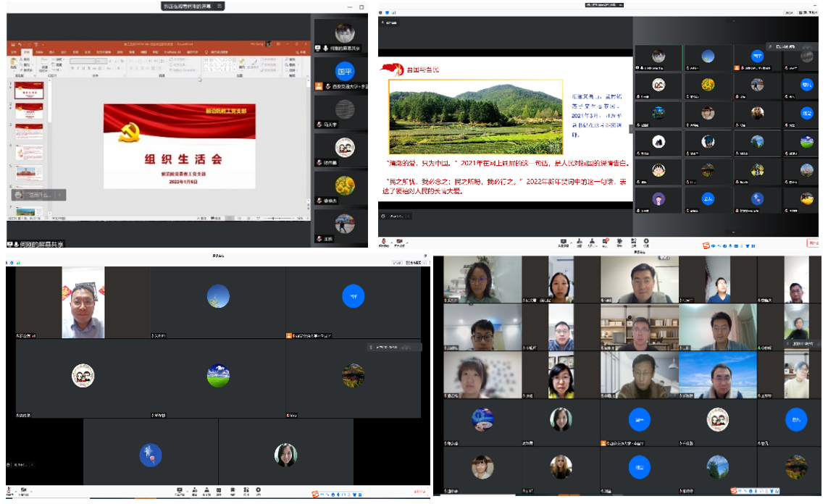Click Record icon in the tea field meeting toolbar
The image size is (828, 504).
619,242
